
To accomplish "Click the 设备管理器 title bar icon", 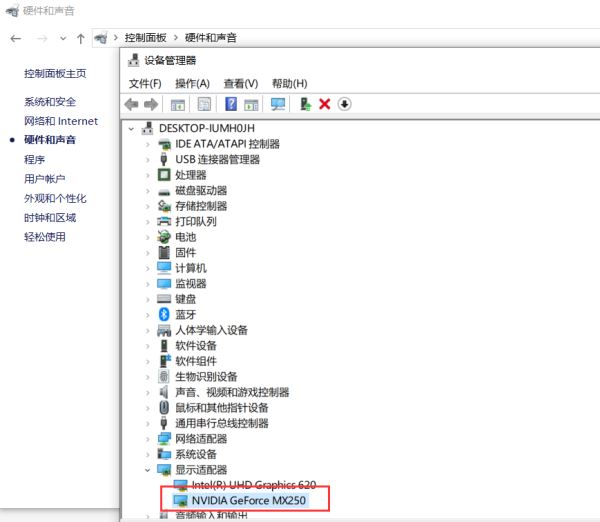I will point(134,60).
